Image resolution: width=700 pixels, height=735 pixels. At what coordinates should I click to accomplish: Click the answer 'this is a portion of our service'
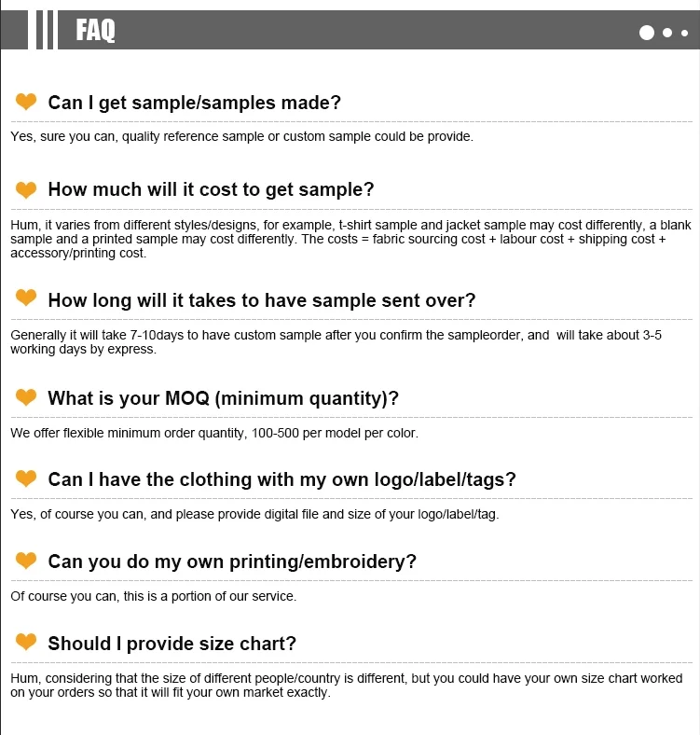coord(153,596)
